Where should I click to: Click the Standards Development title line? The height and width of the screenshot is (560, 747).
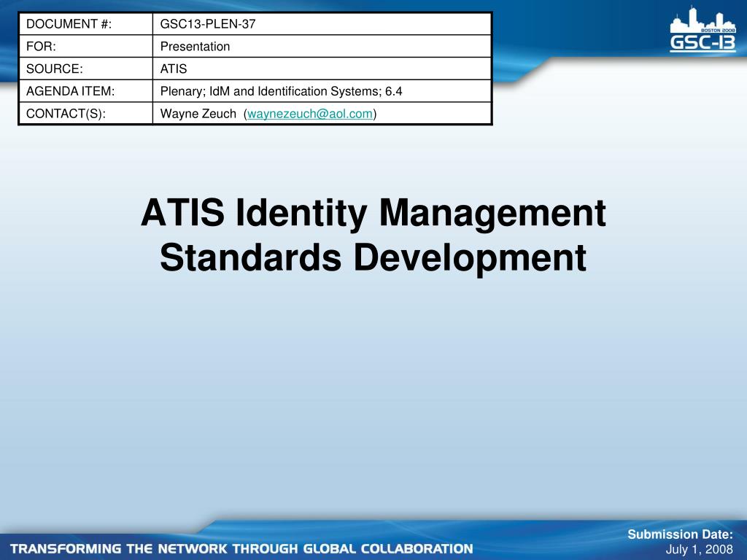(373, 257)
